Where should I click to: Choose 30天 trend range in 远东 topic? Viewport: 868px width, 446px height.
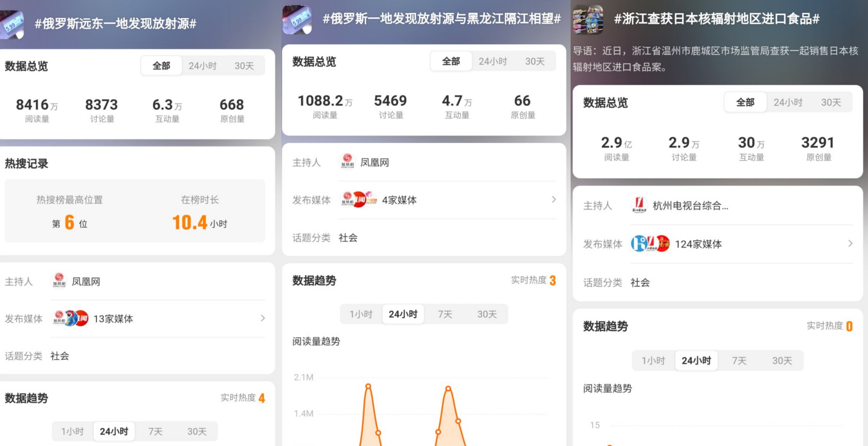197,431
